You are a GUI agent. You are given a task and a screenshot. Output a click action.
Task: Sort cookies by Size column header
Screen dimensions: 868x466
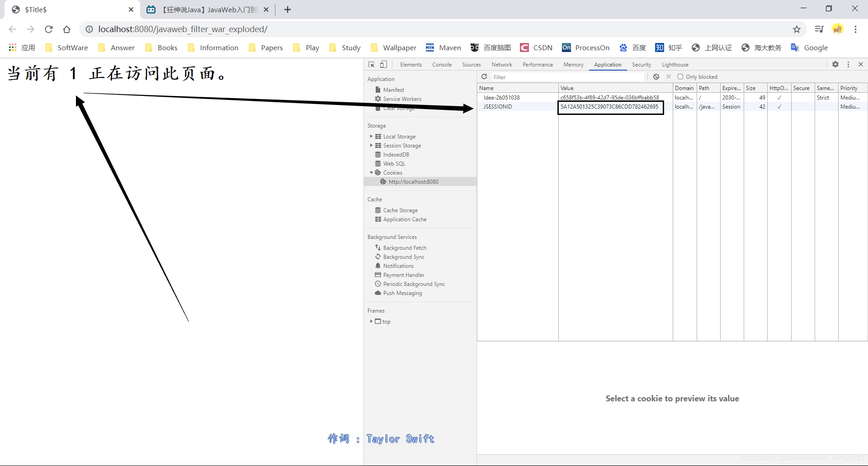pyautogui.click(x=755, y=88)
